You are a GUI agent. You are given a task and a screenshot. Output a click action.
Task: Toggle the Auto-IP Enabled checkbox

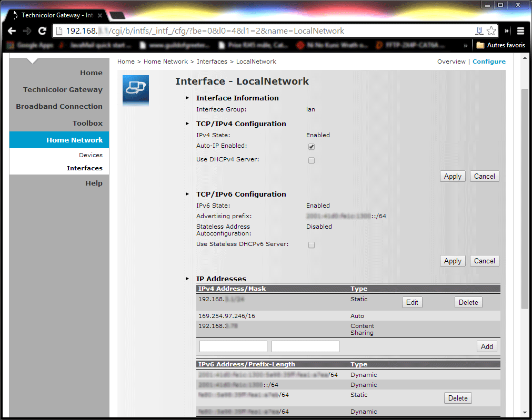click(x=311, y=147)
